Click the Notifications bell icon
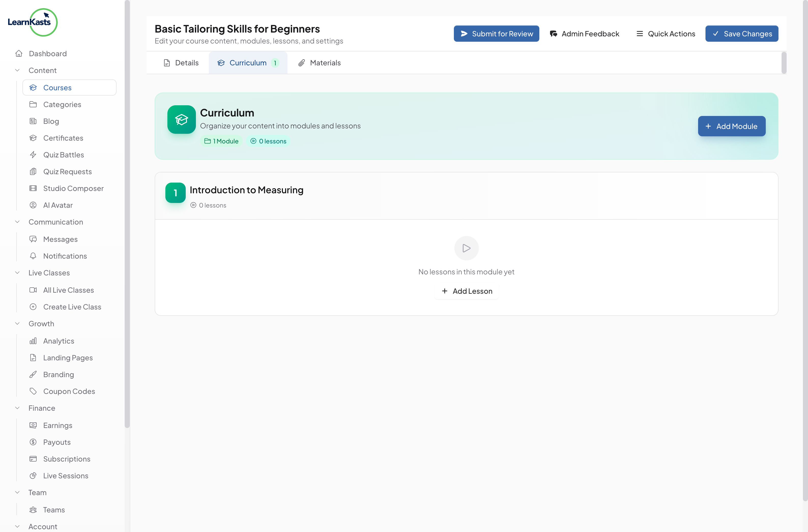The image size is (808, 532). pos(33,256)
